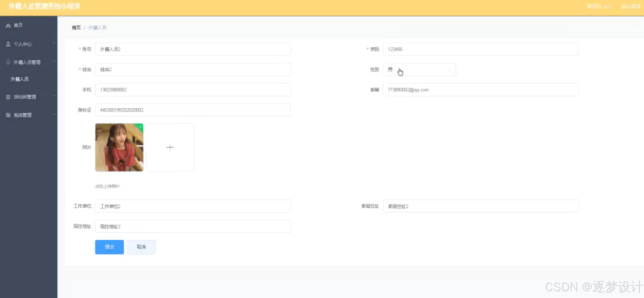Click the 系统管理 chart icon
This screenshot has height=298, width=644.
(8, 115)
